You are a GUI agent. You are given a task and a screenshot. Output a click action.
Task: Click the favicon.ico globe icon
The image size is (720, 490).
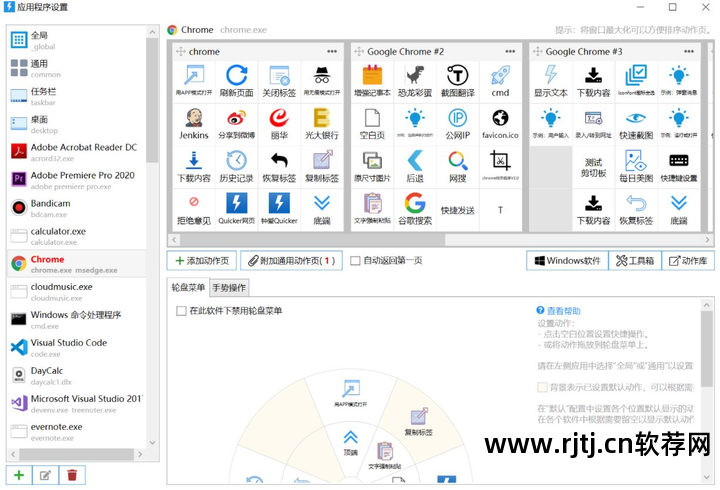501,118
